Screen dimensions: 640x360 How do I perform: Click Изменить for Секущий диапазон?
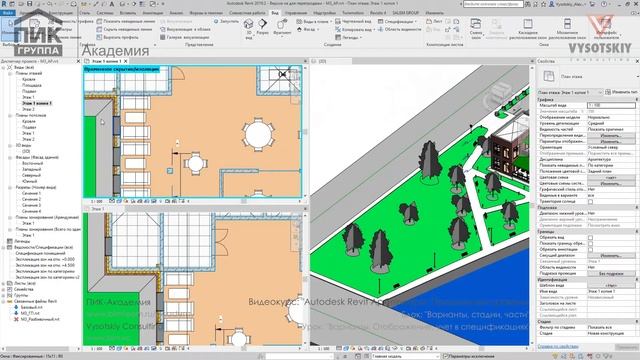[611, 256]
